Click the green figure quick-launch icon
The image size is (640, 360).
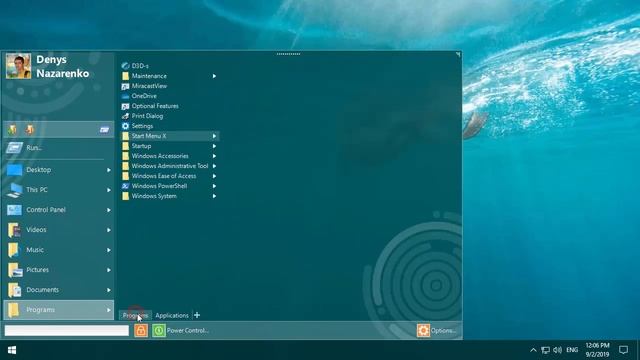tap(12, 129)
